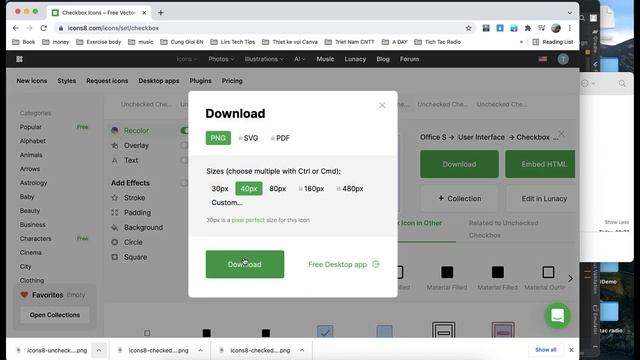Click the Overlay option icon
This screenshot has height=360, width=640.
click(115, 145)
